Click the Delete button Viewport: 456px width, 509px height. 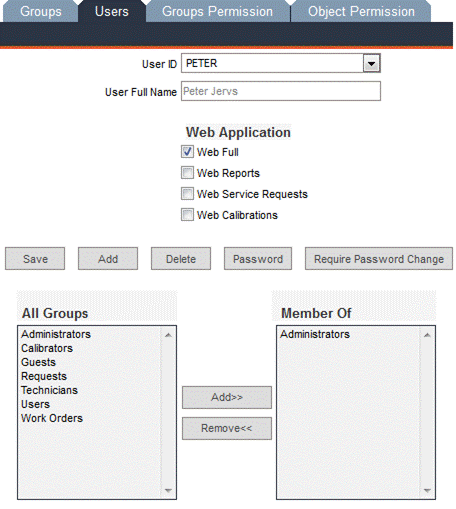[x=181, y=259]
